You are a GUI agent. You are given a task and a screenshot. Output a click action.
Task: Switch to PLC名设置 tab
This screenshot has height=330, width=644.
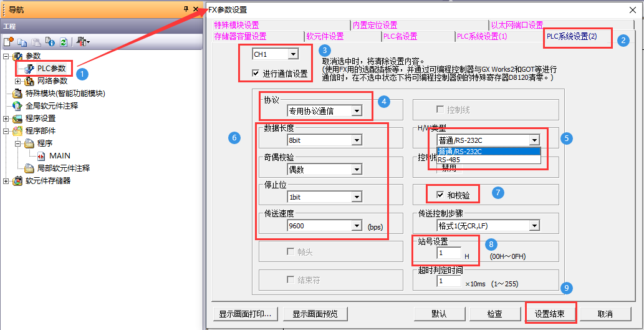tap(400, 36)
